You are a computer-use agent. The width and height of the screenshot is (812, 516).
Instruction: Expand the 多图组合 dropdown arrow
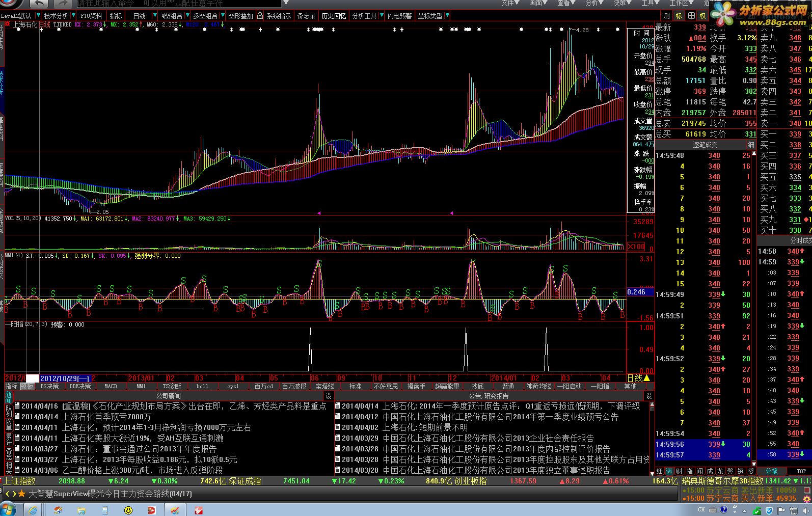222,16
